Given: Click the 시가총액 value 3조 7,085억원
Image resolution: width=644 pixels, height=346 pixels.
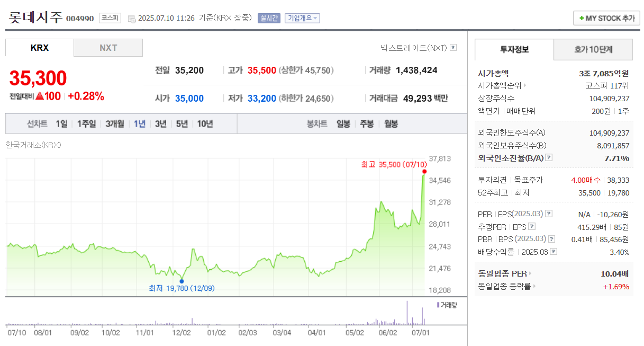Looking at the screenshot, I should pos(604,73).
